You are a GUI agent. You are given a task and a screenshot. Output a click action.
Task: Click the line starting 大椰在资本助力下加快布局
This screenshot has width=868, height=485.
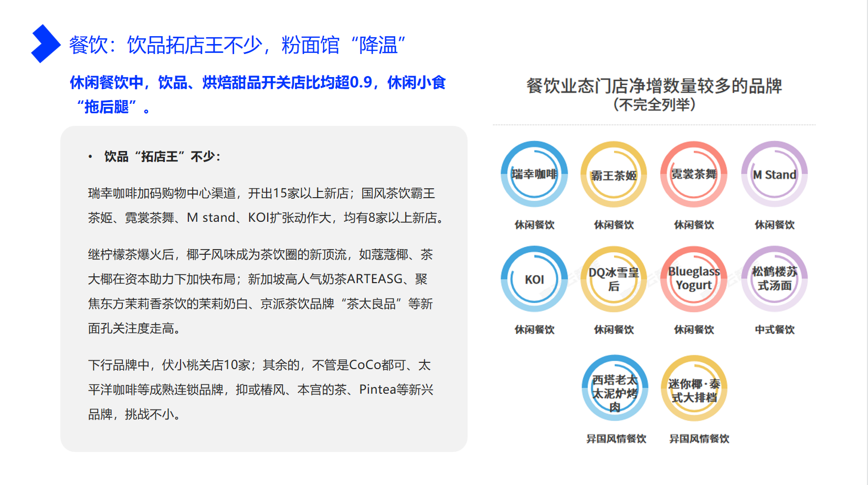(258, 279)
